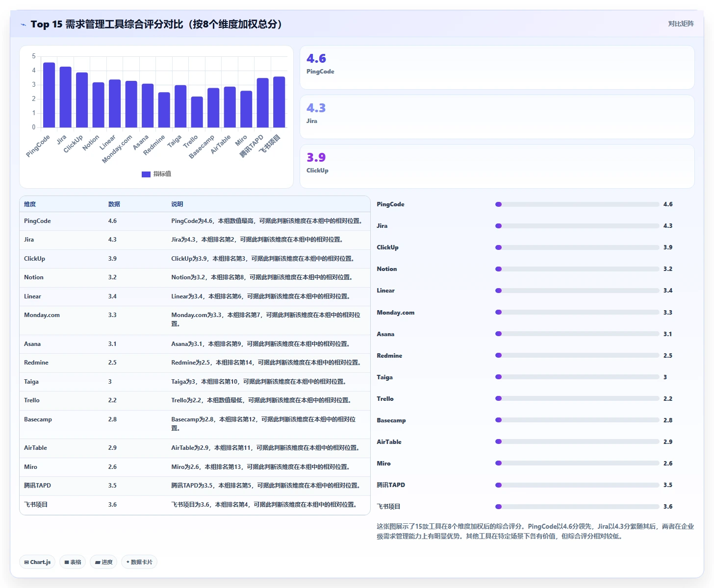Open the 进度 chip at the bottom
Image resolution: width=714 pixels, height=588 pixels.
click(x=103, y=562)
